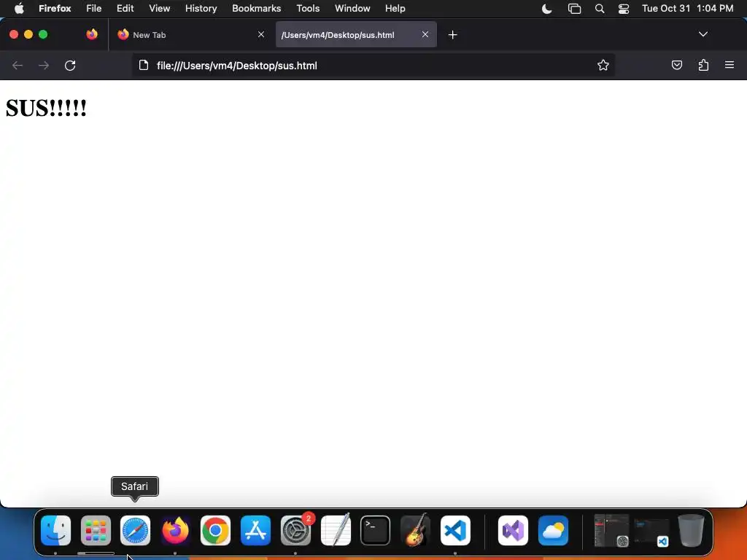Open the minimized settings window thumbnail in Dock
This screenshot has width=747, height=560.
612,530
